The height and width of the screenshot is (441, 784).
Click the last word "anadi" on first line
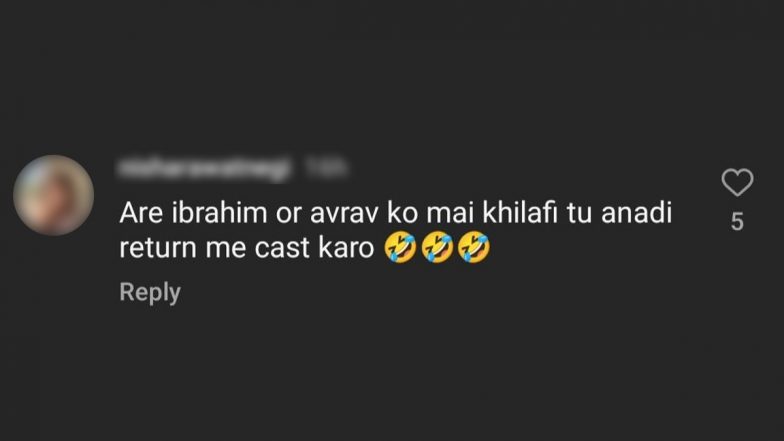(636, 213)
